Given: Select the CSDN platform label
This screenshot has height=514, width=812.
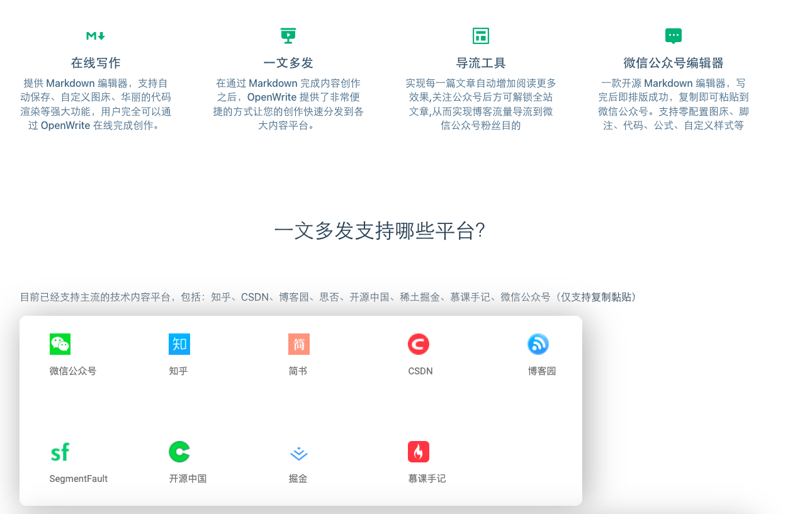Looking at the screenshot, I should 420,371.
